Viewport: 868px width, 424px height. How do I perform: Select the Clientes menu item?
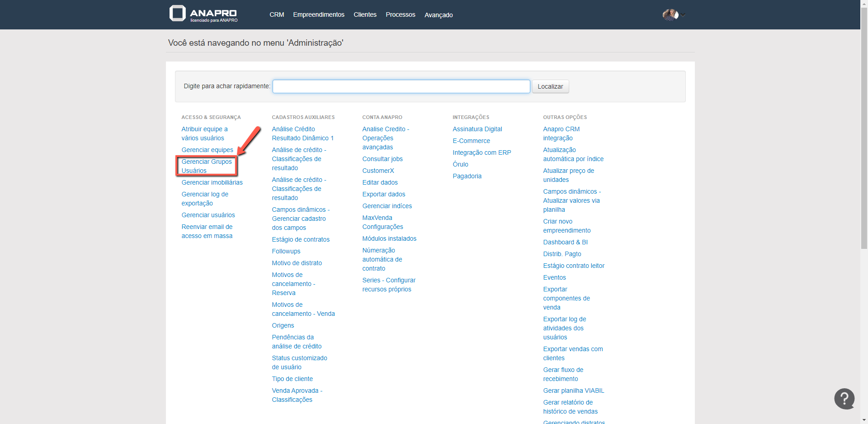365,14
